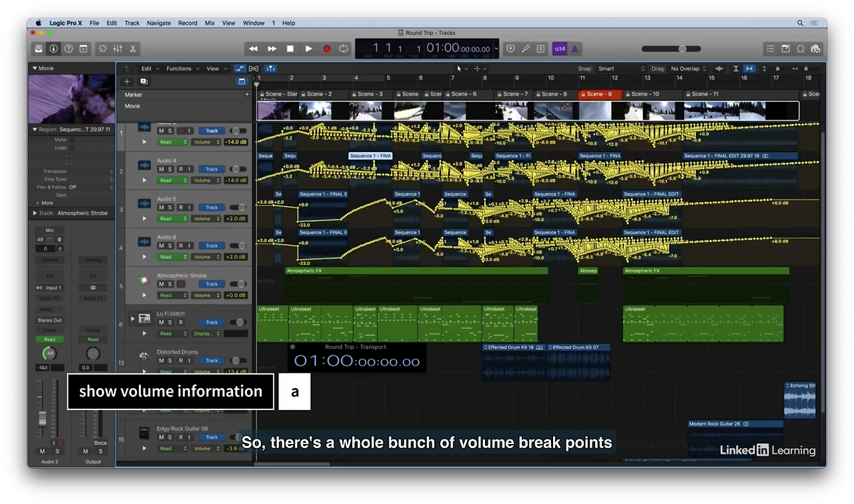Expand Track: Atmospheric Strobe inspector section
This screenshot has height=504, width=854.
pyautogui.click(x=35, y=213)
